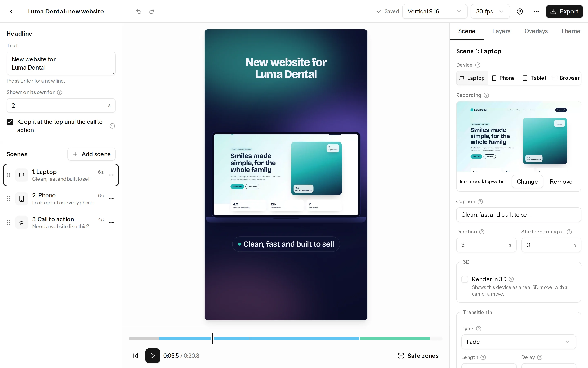Click Add scene button
The height and width of the screenshot is (368, 588).
(91, 154)
